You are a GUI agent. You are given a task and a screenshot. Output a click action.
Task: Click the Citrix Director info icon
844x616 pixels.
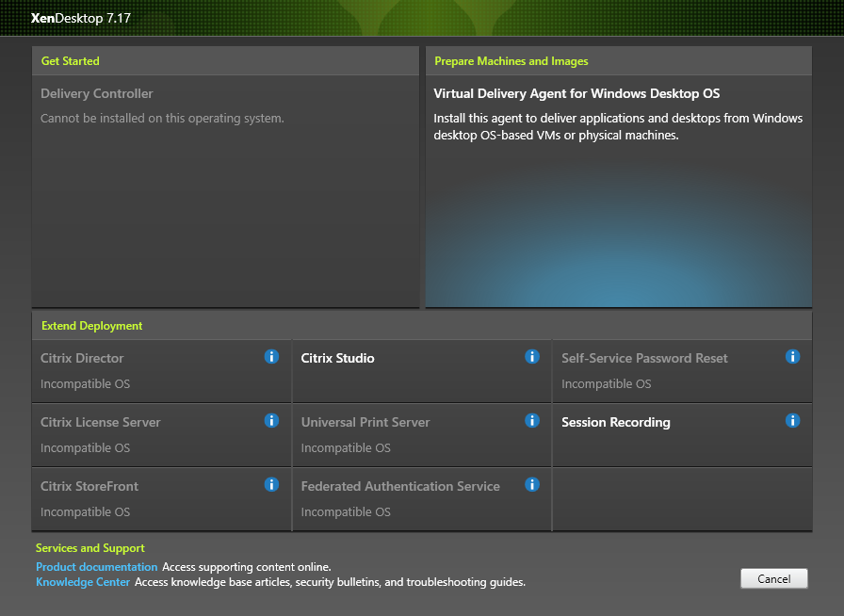(x=271, y=356)
